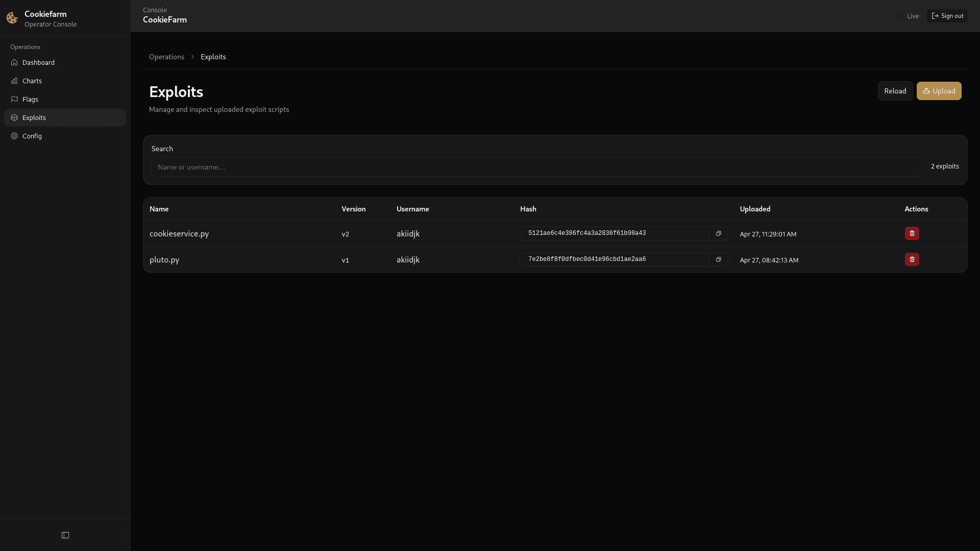Toggle the Live status indicator
Image resolution: width=980 pixels, height=551 pixels.
pos(909,16)
